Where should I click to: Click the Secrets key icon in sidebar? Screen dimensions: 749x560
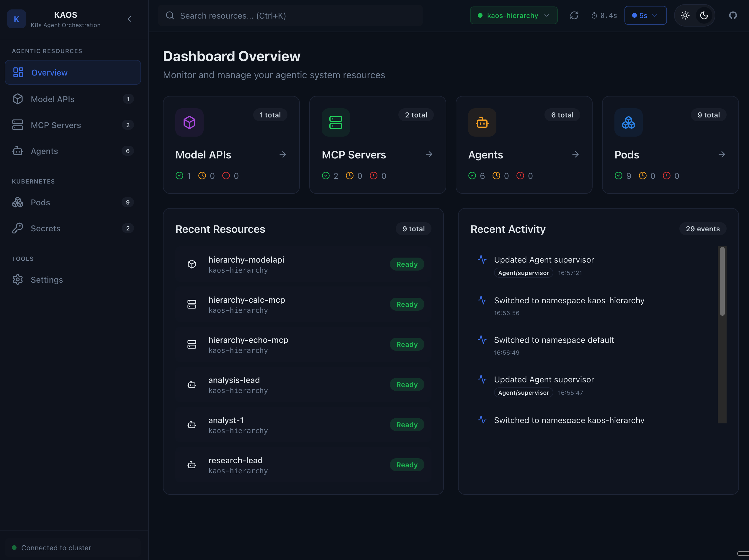pos(18,228)
